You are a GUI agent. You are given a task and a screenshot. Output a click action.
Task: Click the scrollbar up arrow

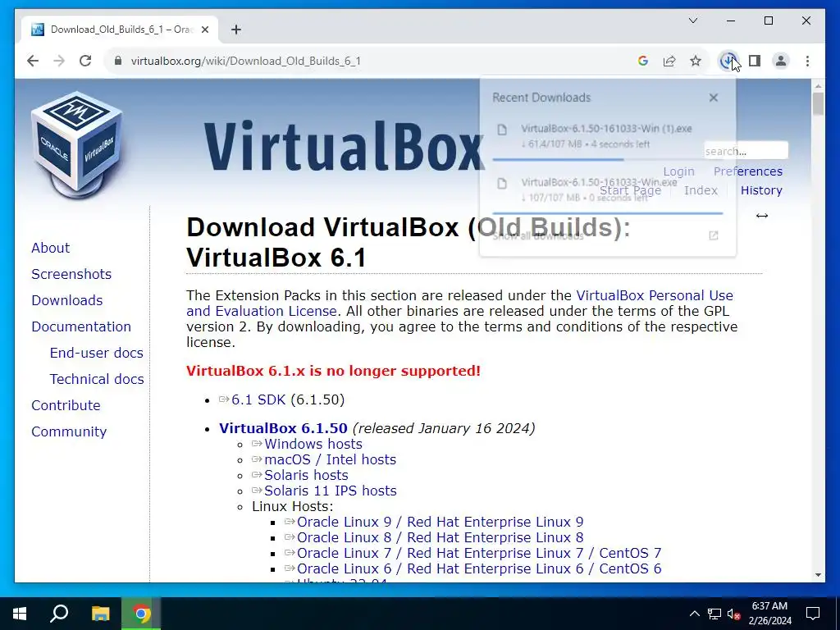point(818,85)
